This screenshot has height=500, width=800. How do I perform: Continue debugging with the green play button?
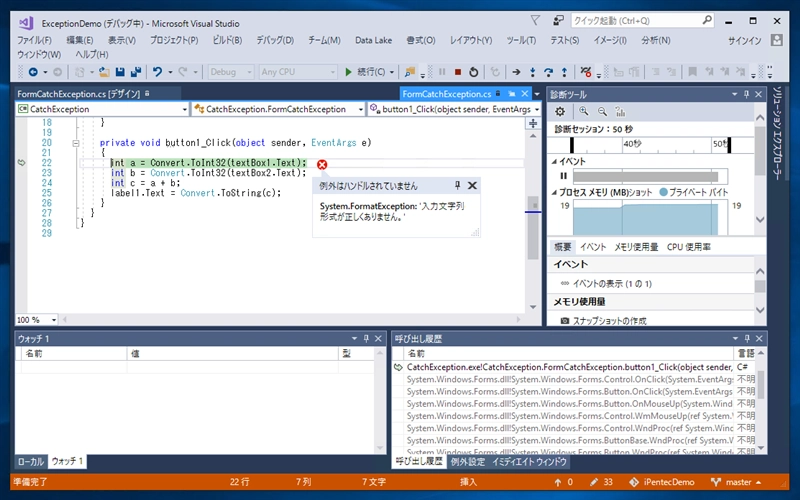(x=348, y=72)
